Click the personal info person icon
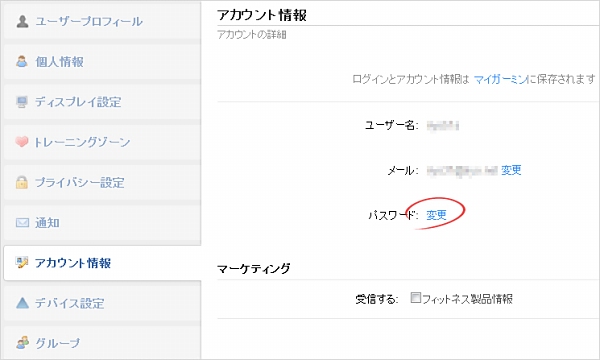 [22, 61]
